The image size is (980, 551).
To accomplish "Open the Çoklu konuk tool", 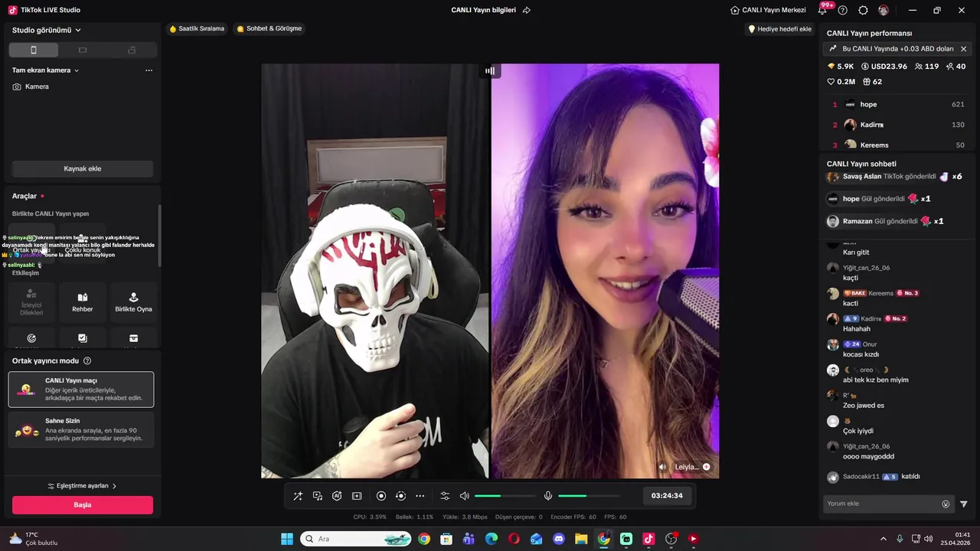I will (x=83, y=242).
